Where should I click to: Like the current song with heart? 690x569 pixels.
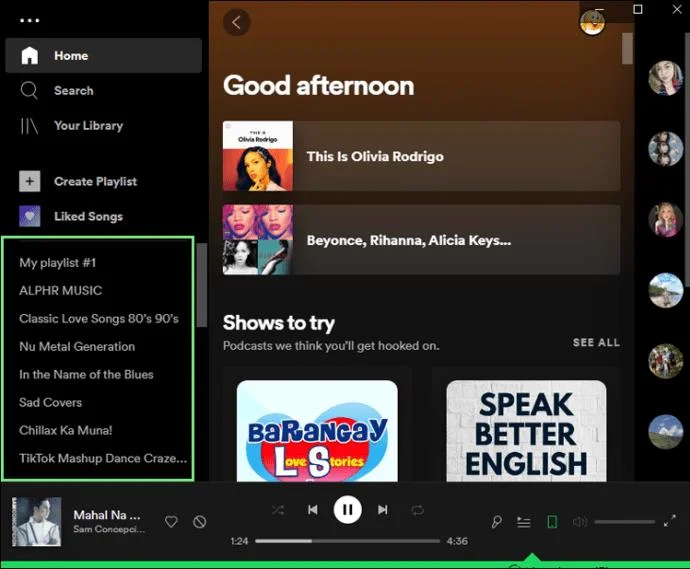pos(171,521)
